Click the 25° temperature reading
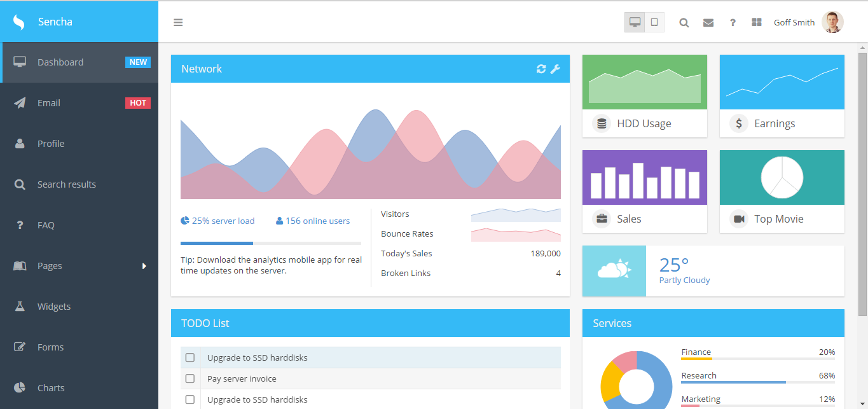 tap(674, 265)
